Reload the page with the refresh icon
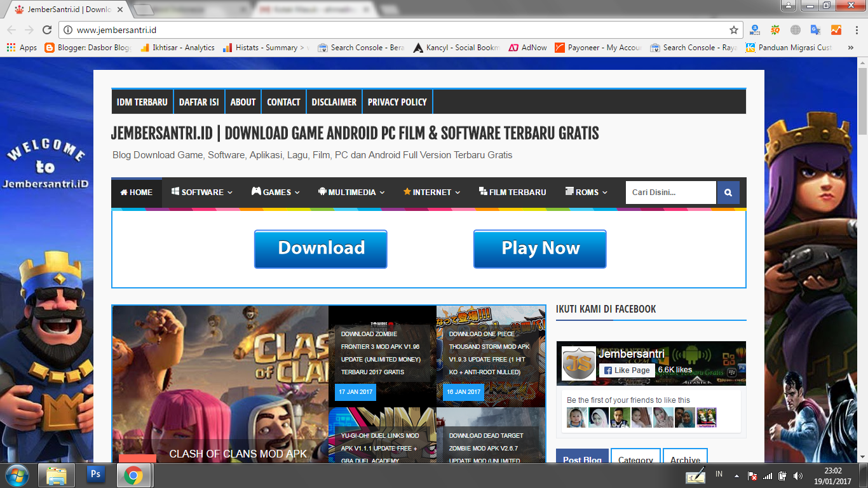Screen dimensions: 868x488 46,30
